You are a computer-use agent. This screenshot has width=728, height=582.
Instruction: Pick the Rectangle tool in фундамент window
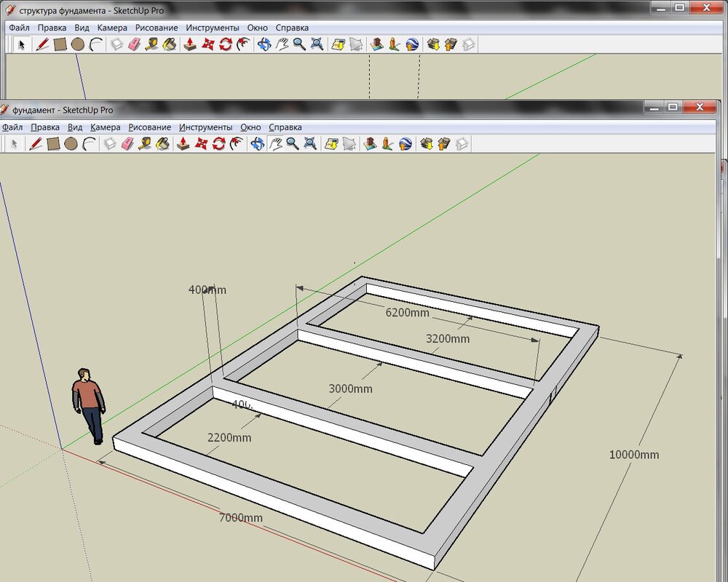[x=53, y=144]
